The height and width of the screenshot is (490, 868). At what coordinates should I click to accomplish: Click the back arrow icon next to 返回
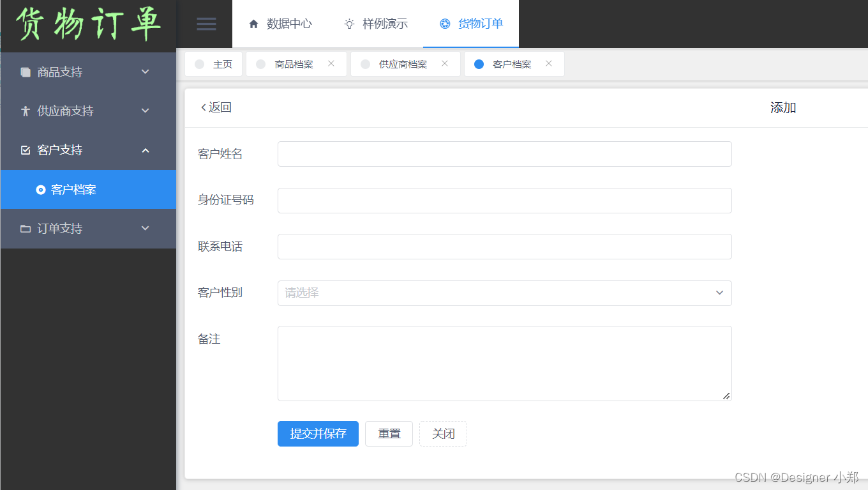[x=204, y=107]
